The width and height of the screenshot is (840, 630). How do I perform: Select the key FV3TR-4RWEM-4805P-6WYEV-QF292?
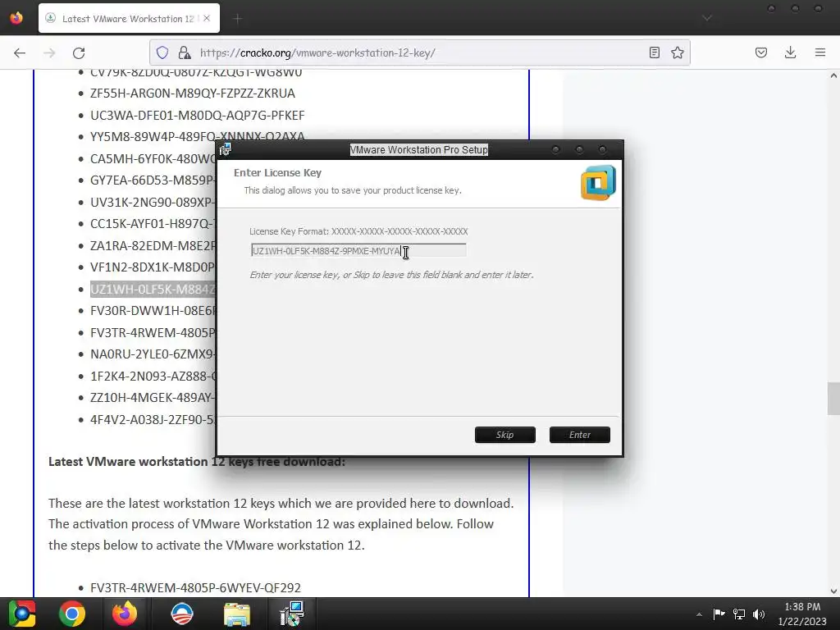point(195,587)
